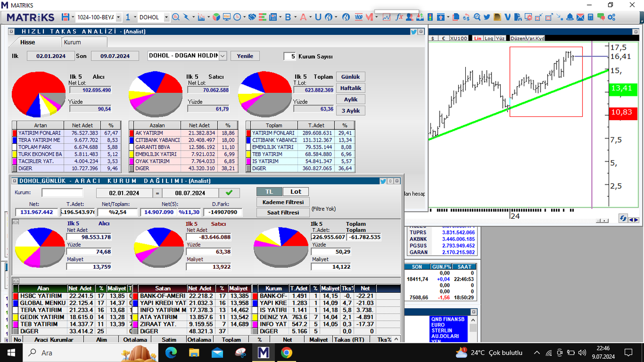The height and width of the screenshot is (362, 644).
Task: Open the dropdown arrow beside the clock icon
Action: click(244, 17)
